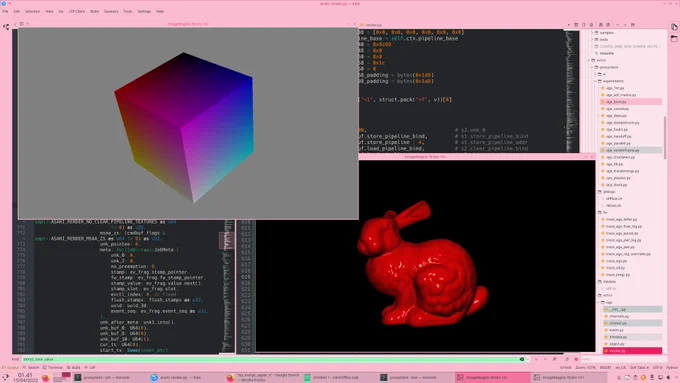Switch desktops using the pager widget
Screen dimensions: 680x383
point(62,377)
